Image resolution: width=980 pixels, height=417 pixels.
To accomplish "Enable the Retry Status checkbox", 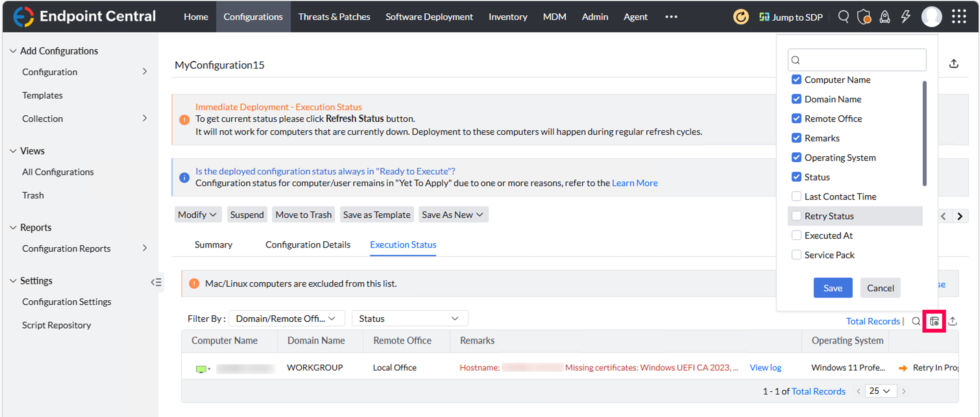I will (796, 216).
